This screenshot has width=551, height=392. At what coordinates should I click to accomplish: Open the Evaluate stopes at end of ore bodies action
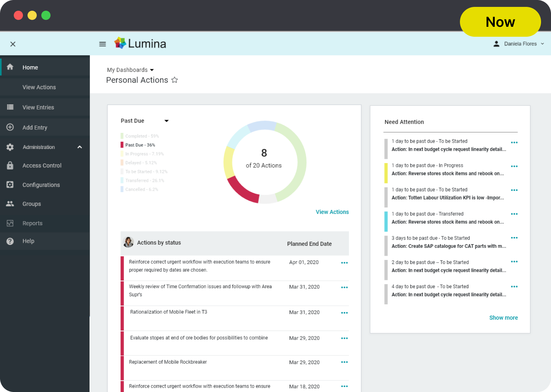[199, 338]
